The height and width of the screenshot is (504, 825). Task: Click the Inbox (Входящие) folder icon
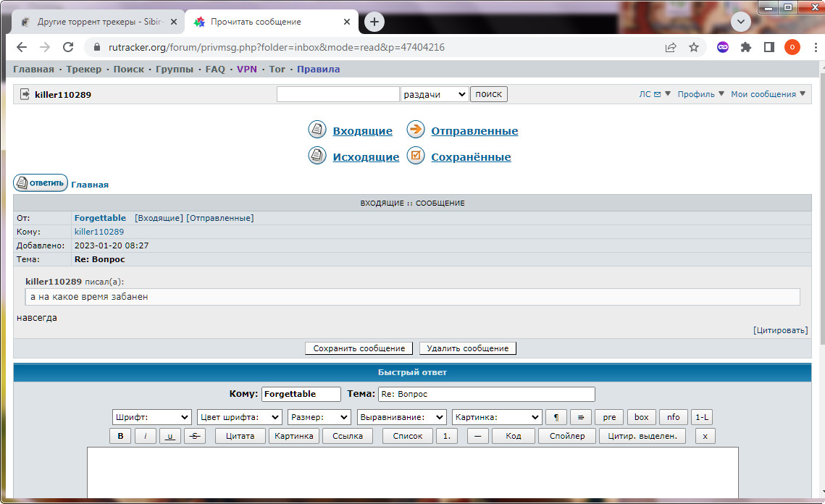[x=317, y=130]
